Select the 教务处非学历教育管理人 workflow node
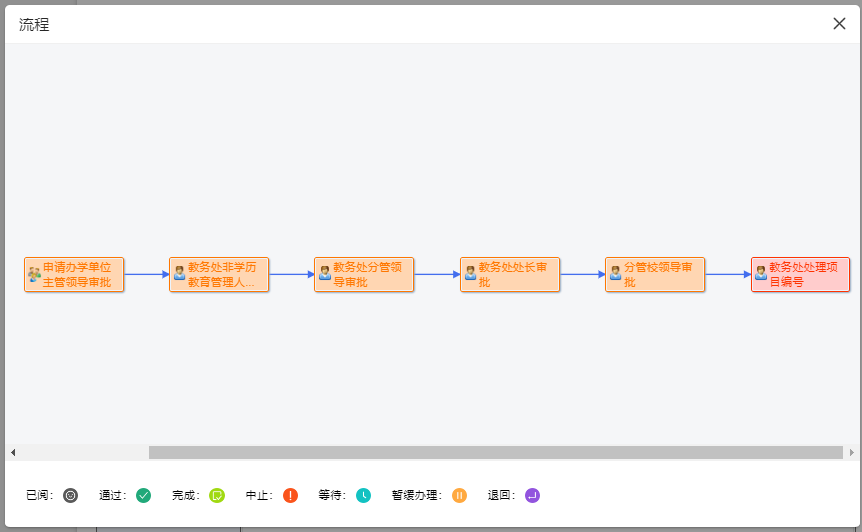This screenshot has height=532, width=862. 219,274
